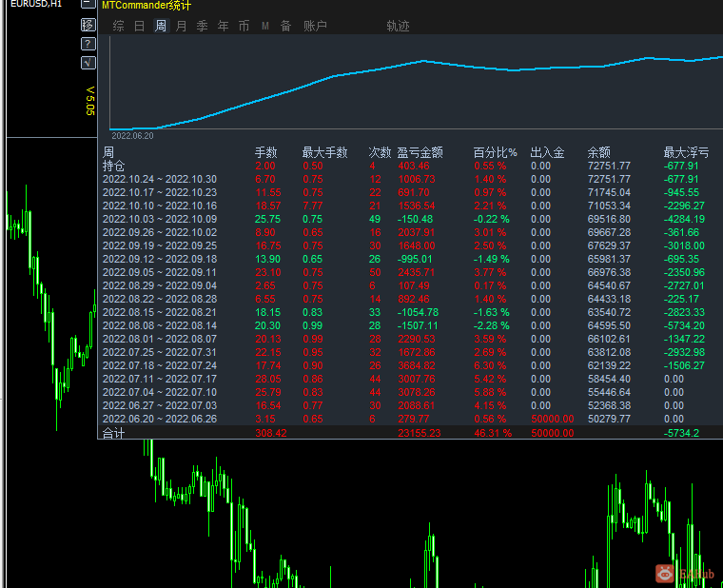Image resolution: width=723 pixels, height=588 pixels.
Task: Click max floating loss -5734.20
Action: [684, 326]
